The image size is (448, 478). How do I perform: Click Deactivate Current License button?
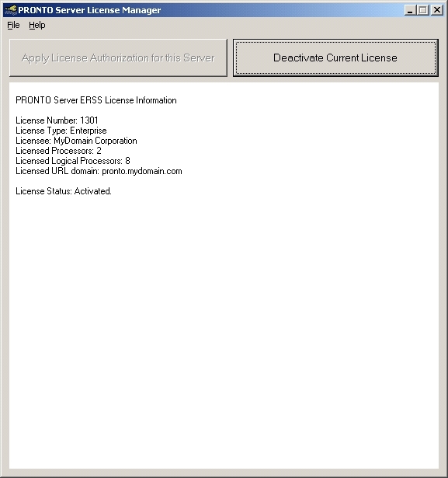[335, 58]
